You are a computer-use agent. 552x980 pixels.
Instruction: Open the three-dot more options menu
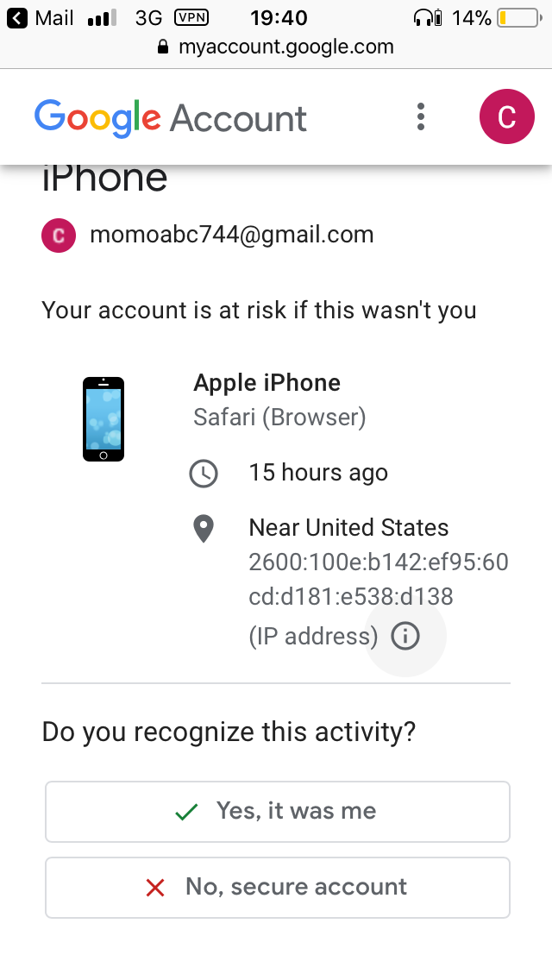point(421,116)
